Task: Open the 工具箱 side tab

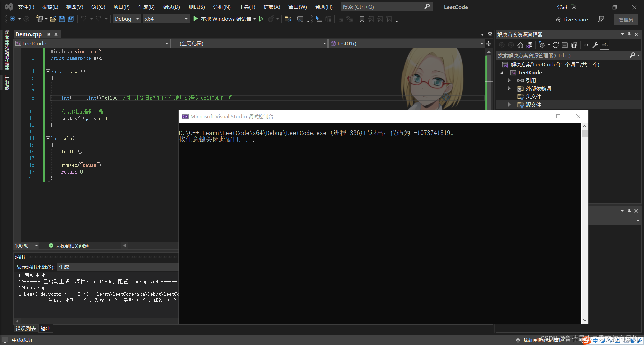Action: pyautogui.click(x=7, y=82)
